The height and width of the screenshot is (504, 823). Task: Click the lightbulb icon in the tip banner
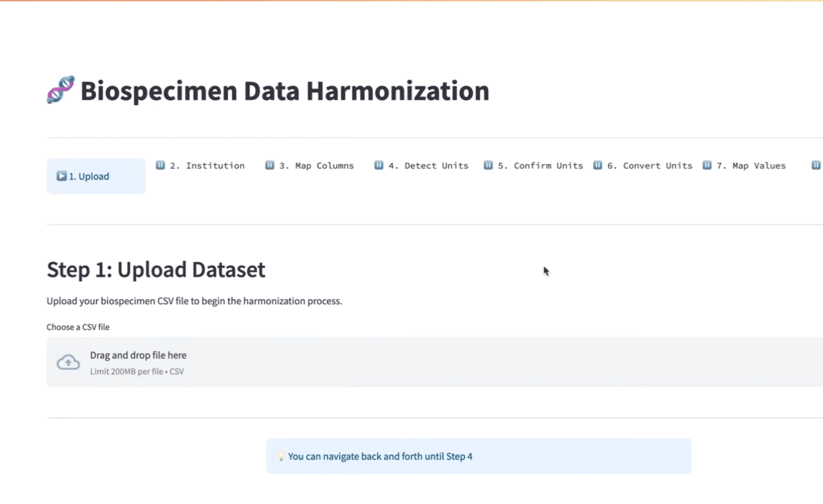click(x=281, y=456)
